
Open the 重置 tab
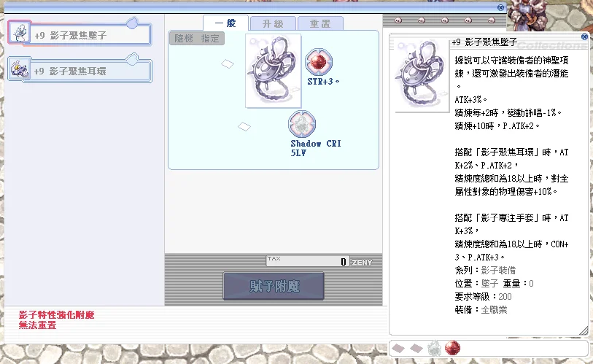click(320, 23)
